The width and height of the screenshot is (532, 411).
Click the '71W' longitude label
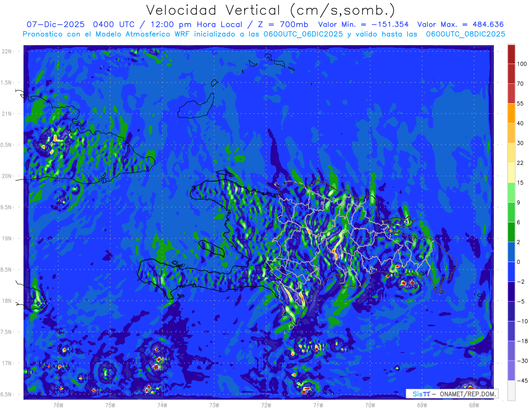point(318,405)
